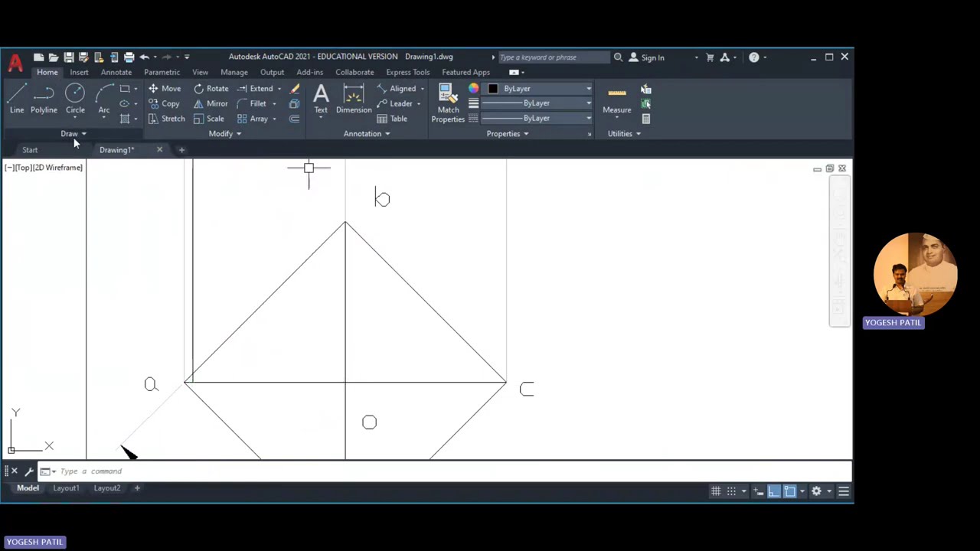980x551 pixels.
Task: Click the Array tool
Action: click(253, 119)
